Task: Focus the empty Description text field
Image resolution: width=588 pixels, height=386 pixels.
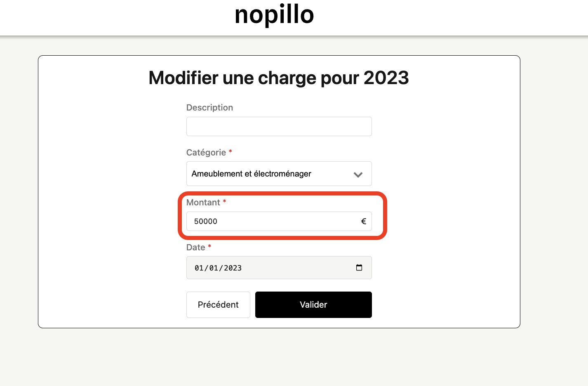Action: click(x=279, y=127)
